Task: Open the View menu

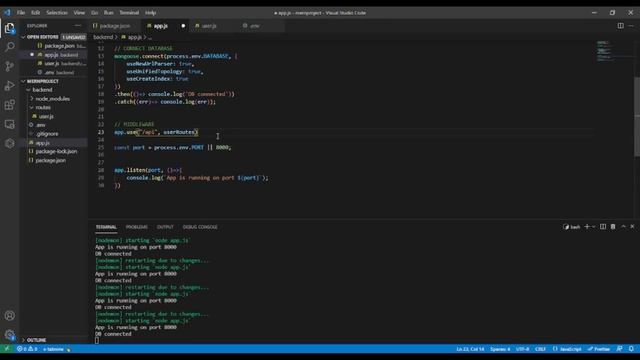Action: click(x=79, y=13)
